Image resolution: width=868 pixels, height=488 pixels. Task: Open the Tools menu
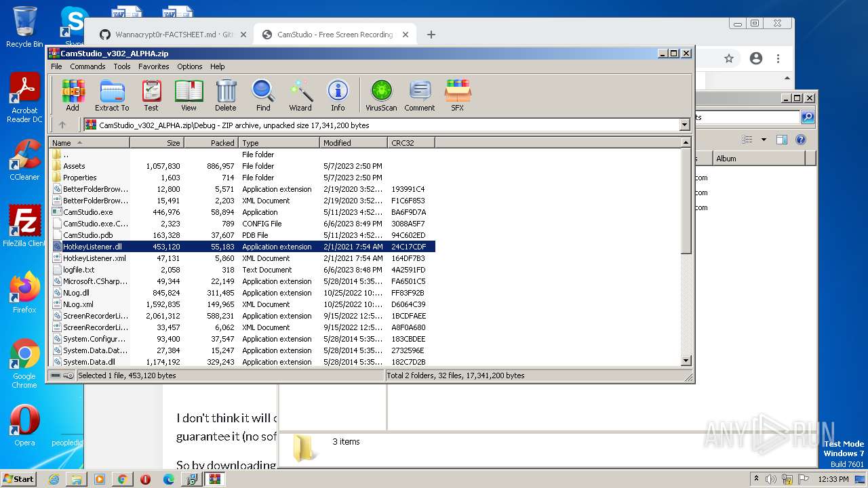pos(122,66)
